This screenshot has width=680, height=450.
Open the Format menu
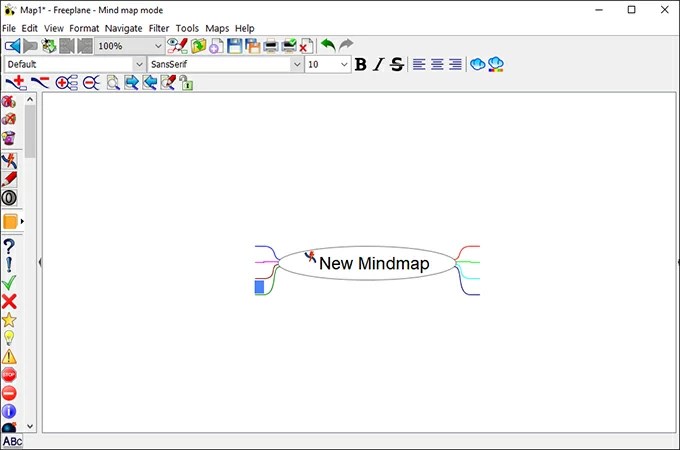coord(84,29)
